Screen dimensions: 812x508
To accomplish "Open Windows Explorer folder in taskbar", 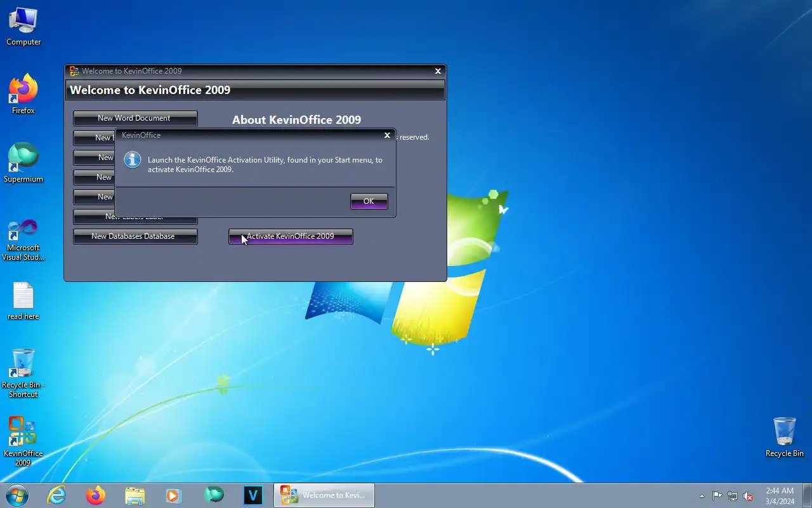I will pos(135,495).
